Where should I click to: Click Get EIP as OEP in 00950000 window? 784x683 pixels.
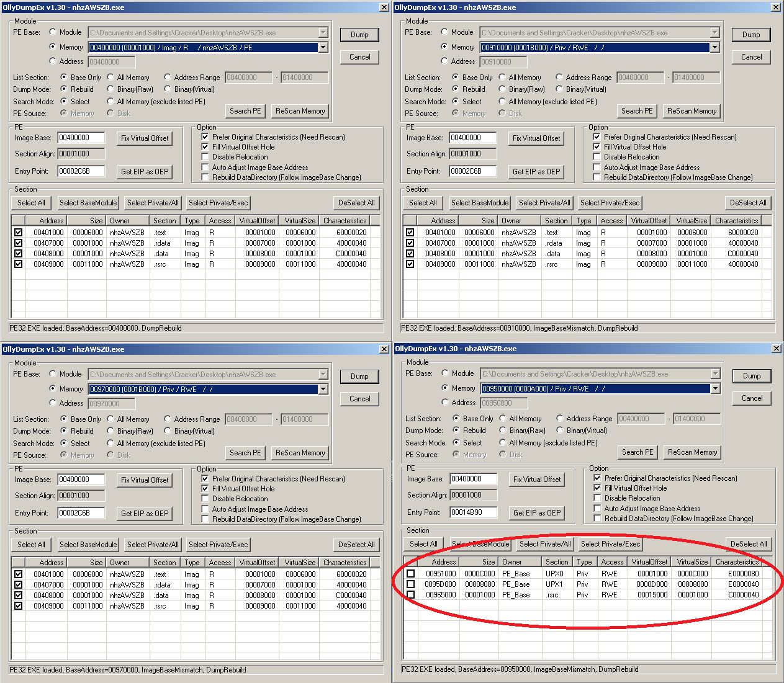(x=537, y=513)
